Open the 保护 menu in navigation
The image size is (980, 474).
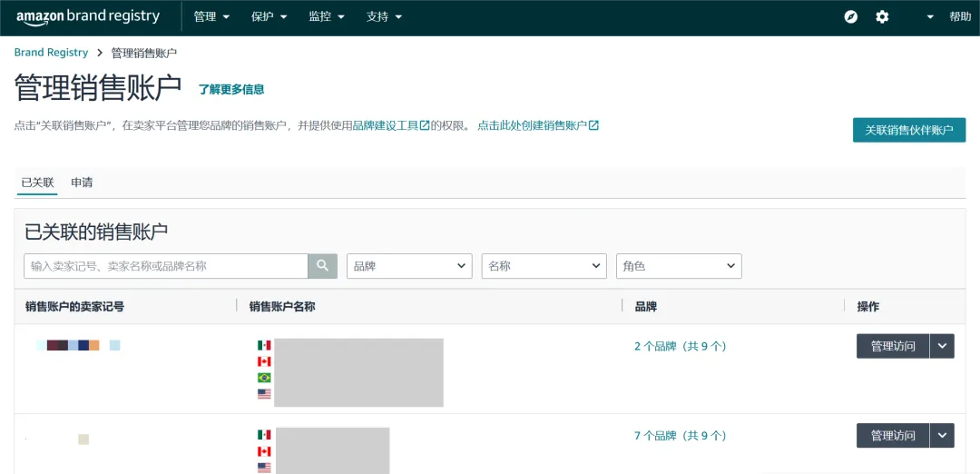pos(269,17)
